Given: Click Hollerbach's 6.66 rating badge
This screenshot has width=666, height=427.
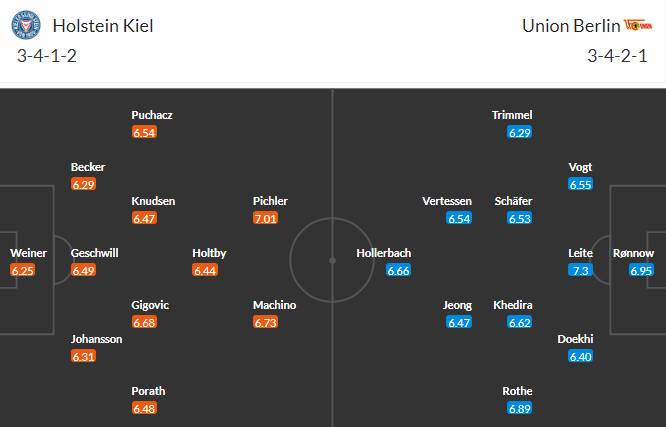Looking at the screenshot, I should pyautogui.click(x=399, y=270).
